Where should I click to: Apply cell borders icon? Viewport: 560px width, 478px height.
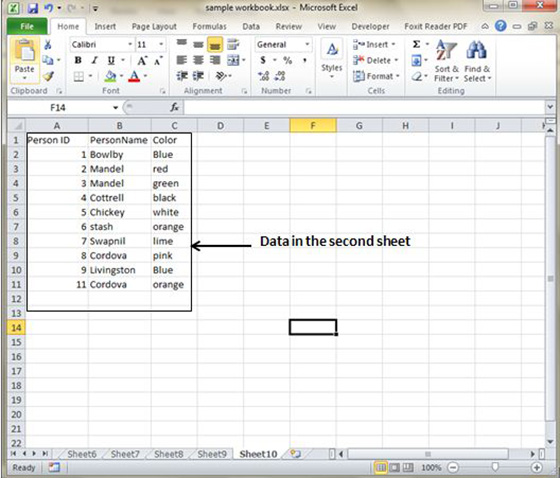[79, 76]
